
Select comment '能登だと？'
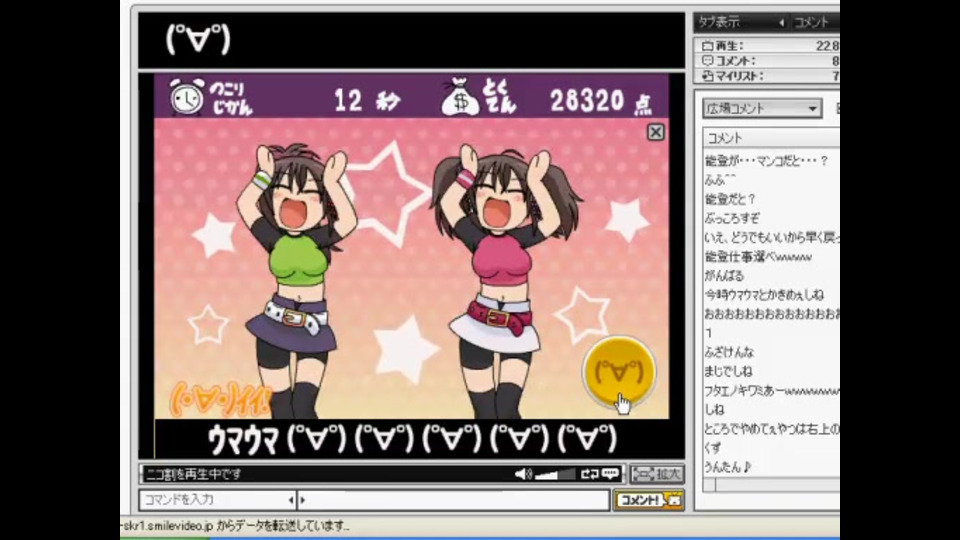(729, 199)
